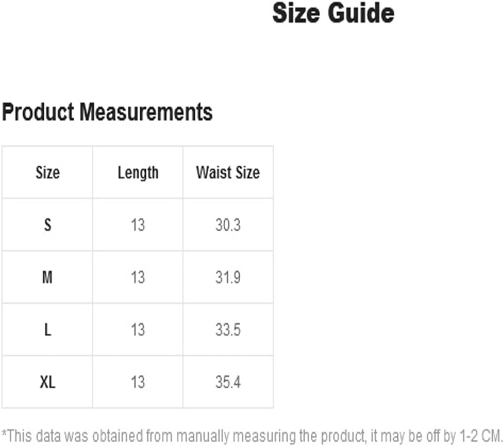This screenshot has width=504, height=446.
Task: Click the Size Guide heading
Action: point(333,13)
